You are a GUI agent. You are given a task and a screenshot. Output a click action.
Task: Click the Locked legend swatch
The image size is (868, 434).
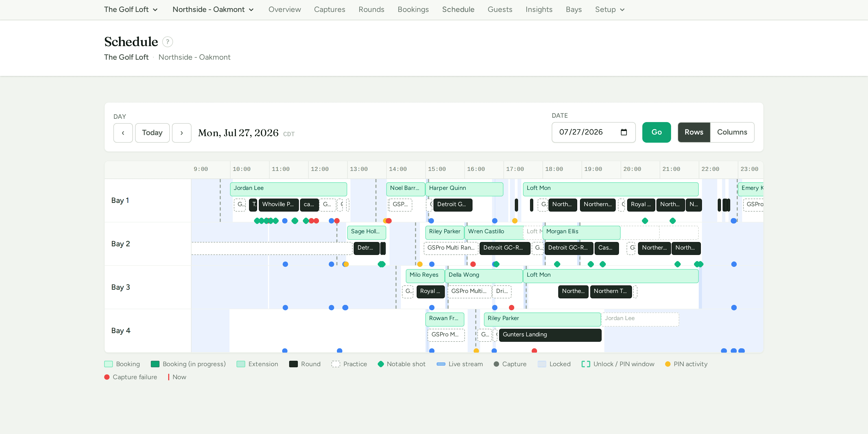[x=542, y=364]
